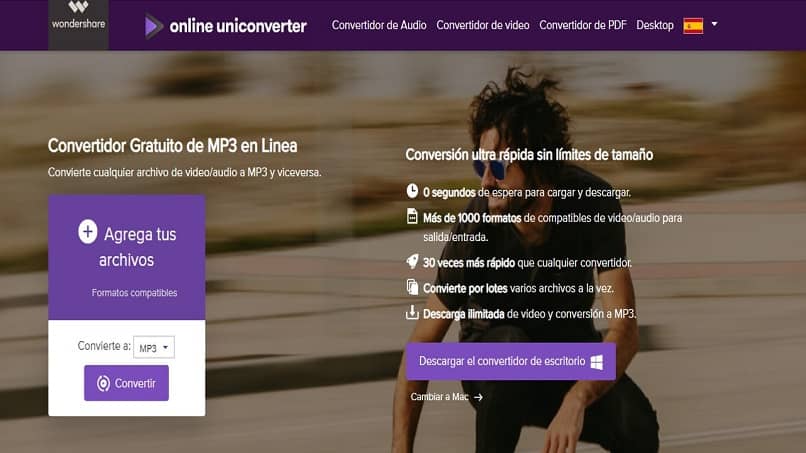Click the plus icon to add files
Image resolution: width=806 pixels, height=453 pixels.
87,232
